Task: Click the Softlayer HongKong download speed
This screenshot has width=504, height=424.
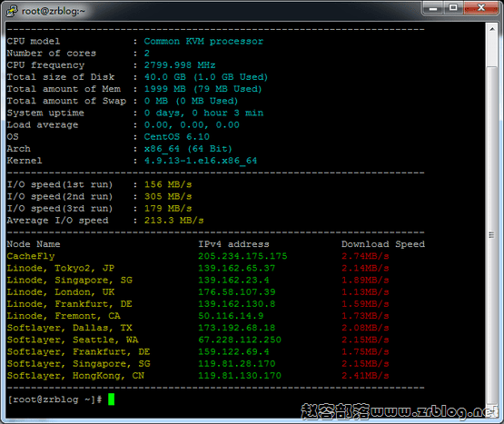Action: [365, 376]
